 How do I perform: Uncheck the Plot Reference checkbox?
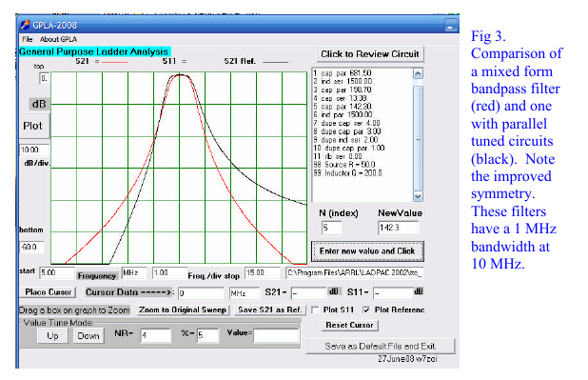pyautogui.click(x=366, y=310)
